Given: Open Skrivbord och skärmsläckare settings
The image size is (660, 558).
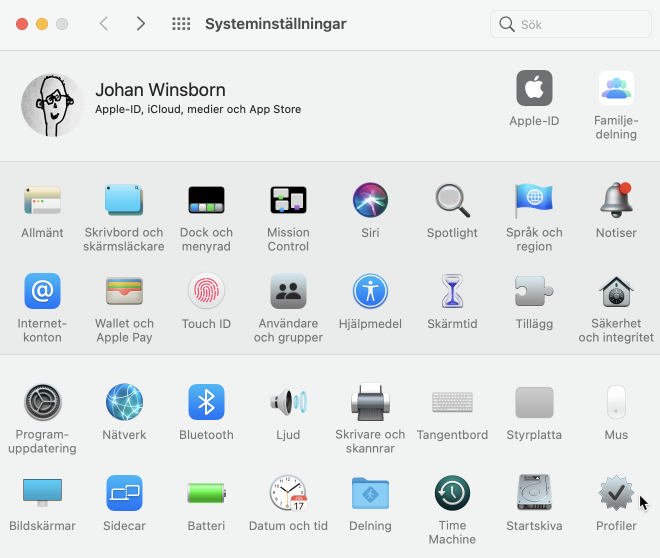Looking at the screenshot, I should [x=124, y=200].
